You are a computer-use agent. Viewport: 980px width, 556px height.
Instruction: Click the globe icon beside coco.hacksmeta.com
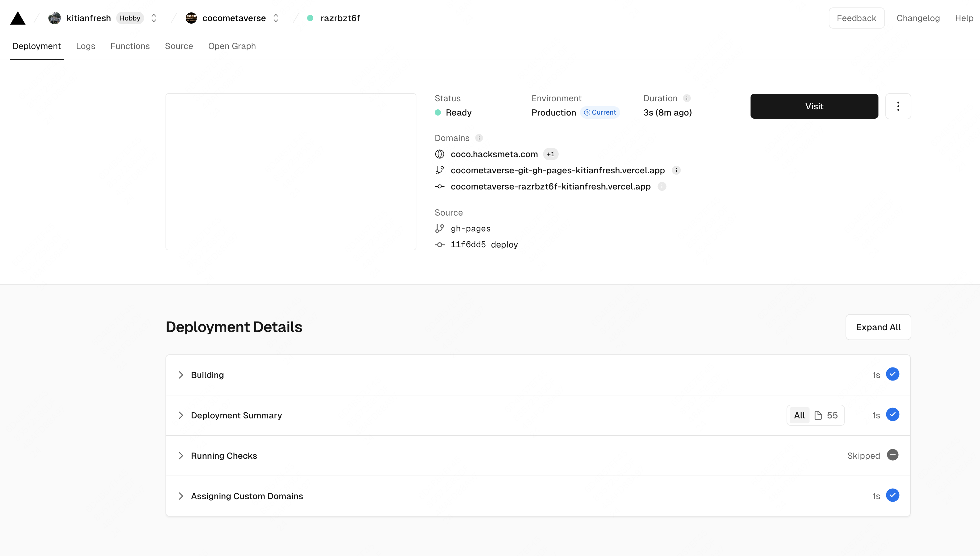[x=440, y=154]
